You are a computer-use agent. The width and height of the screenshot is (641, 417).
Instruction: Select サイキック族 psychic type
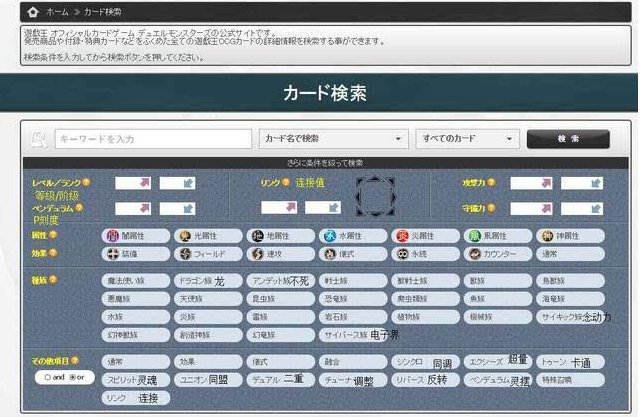570,317
